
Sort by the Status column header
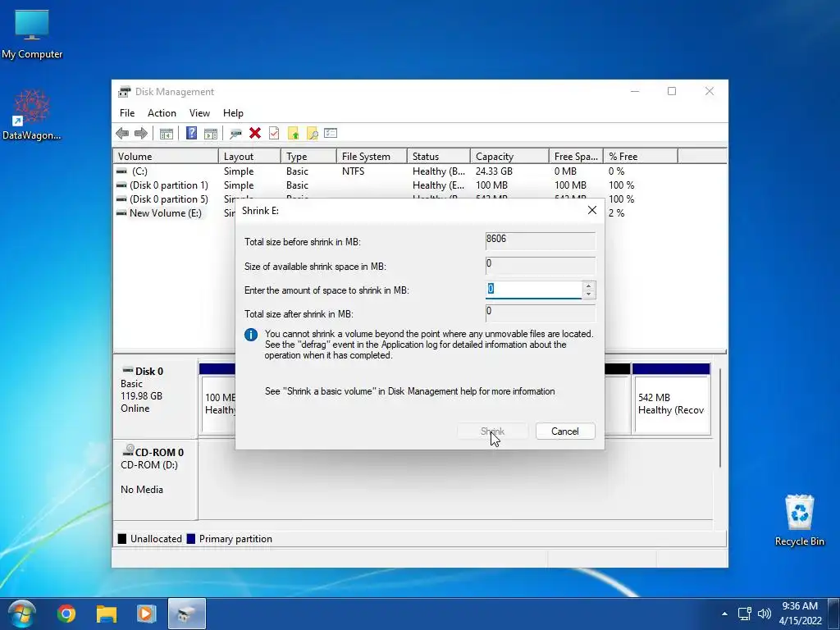pyautogui.click(x=439, y=157)
